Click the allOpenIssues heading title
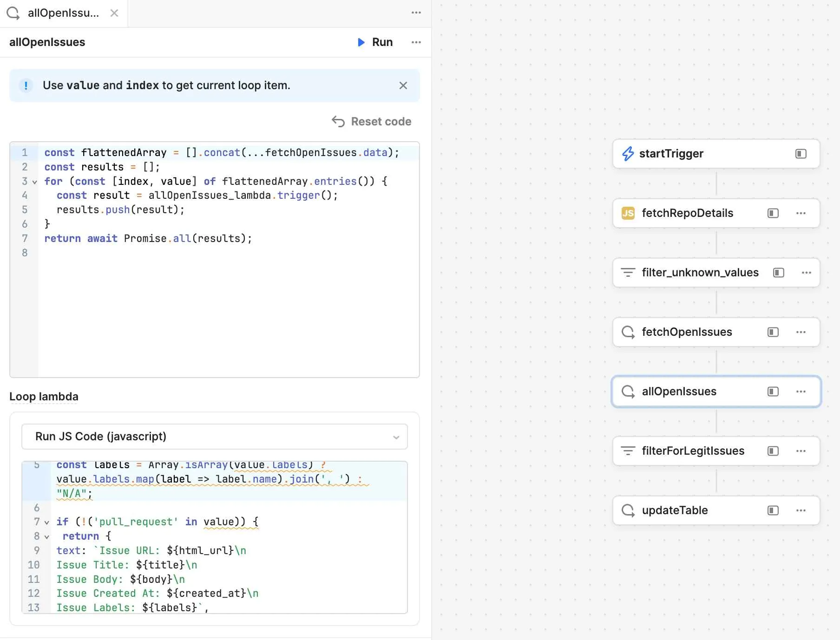The width and height of the screenshot is (840, 640). click(47, 42)
